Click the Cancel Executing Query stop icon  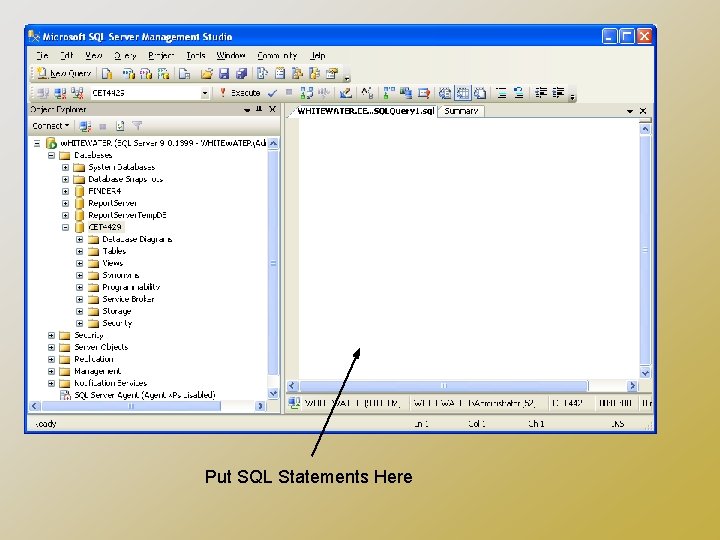[x=289, y=93]
